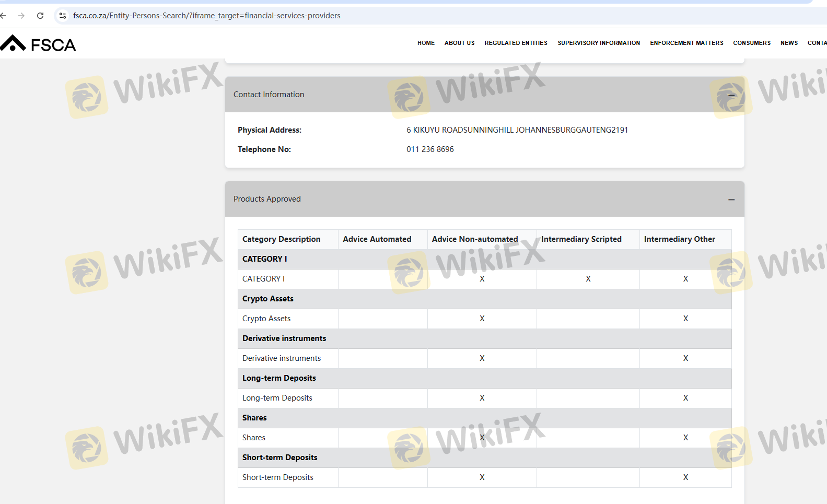
Task: Open the News menu item
Action: [x=789, y=43]
